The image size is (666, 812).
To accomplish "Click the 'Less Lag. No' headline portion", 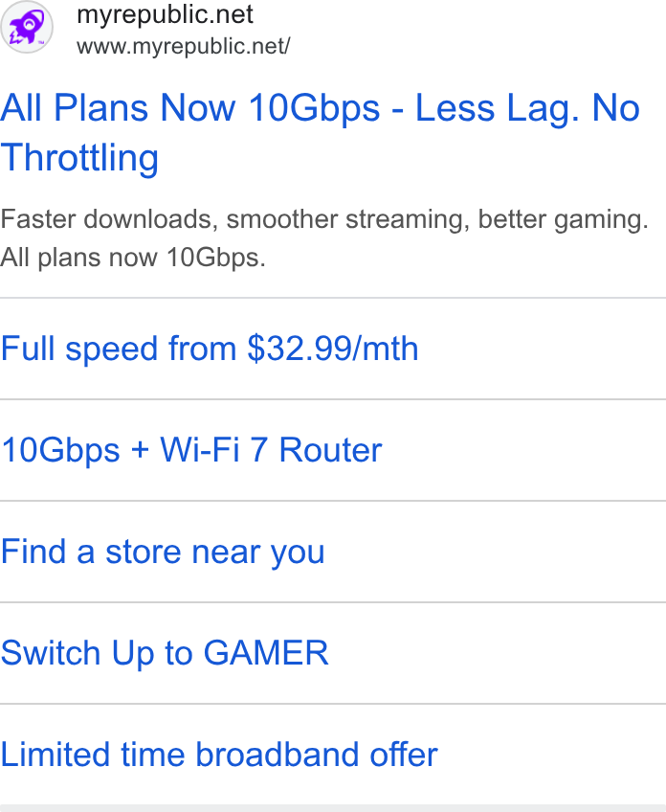I will pos(528,107).
